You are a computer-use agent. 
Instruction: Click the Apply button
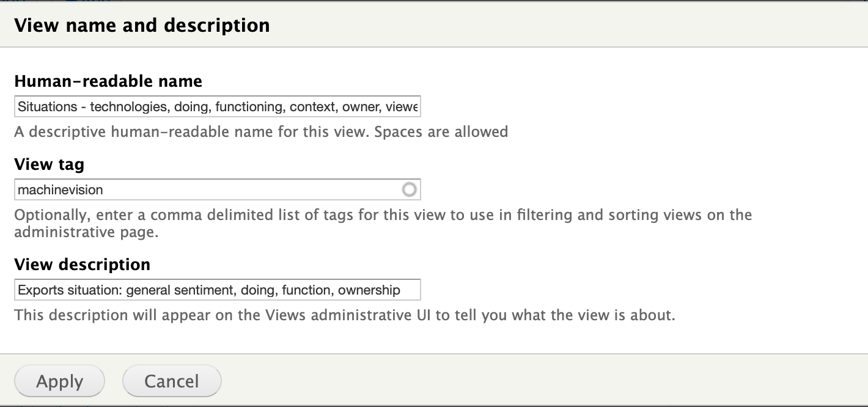click(x=59, y=381)
